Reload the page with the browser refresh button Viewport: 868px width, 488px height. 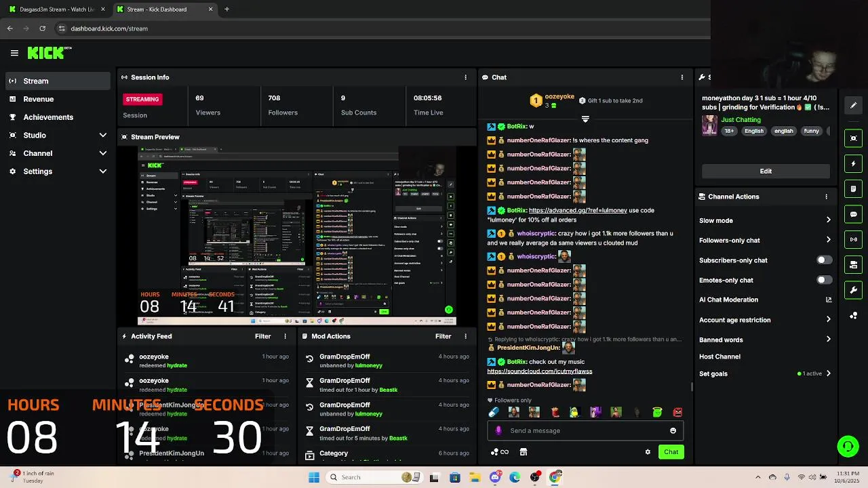click(43, 28)
